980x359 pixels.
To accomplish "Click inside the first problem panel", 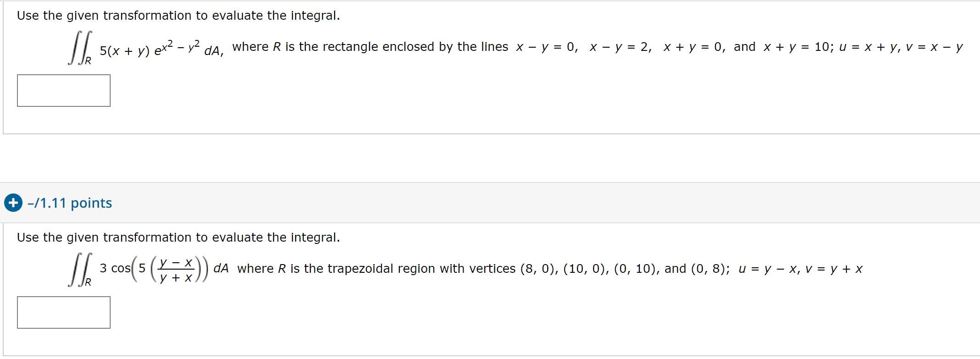I will 459,115.
